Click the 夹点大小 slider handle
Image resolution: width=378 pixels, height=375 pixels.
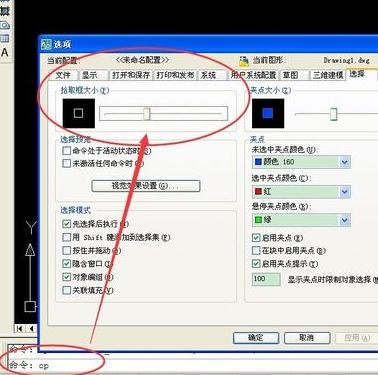(x=333, y=114)
